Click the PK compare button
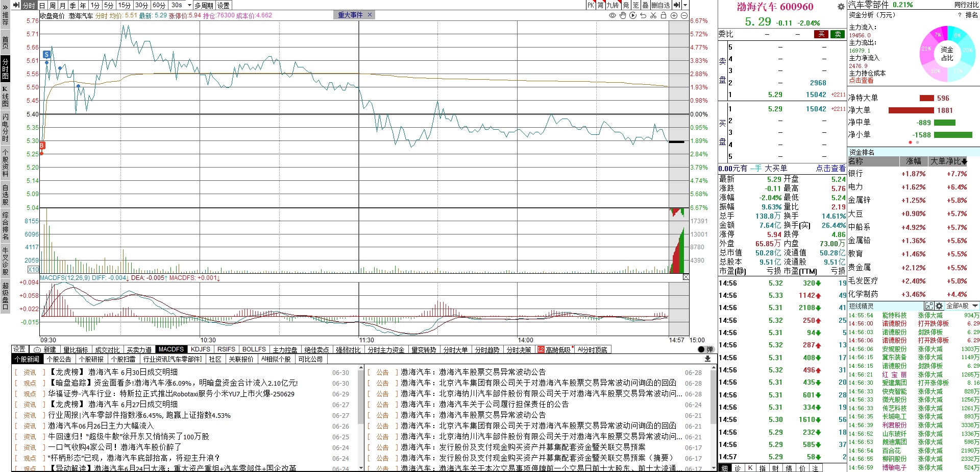980x472 pixels. click(591, 5)
